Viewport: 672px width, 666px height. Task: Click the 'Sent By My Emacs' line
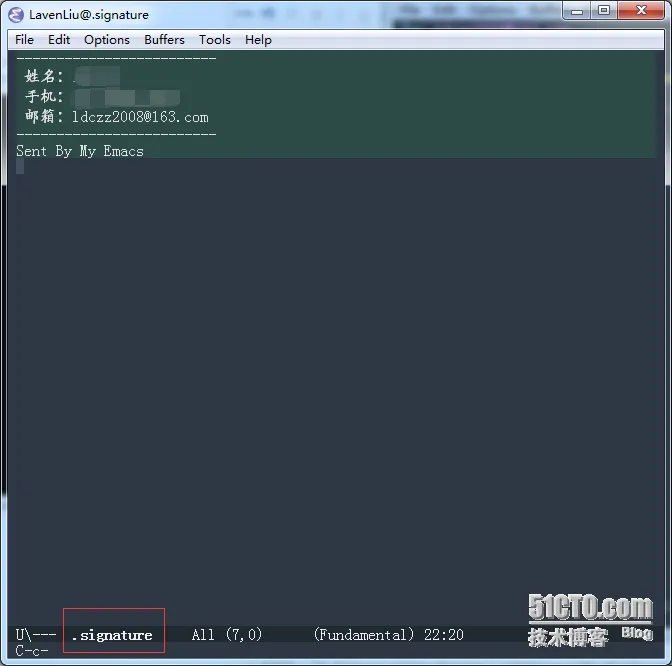80,151
